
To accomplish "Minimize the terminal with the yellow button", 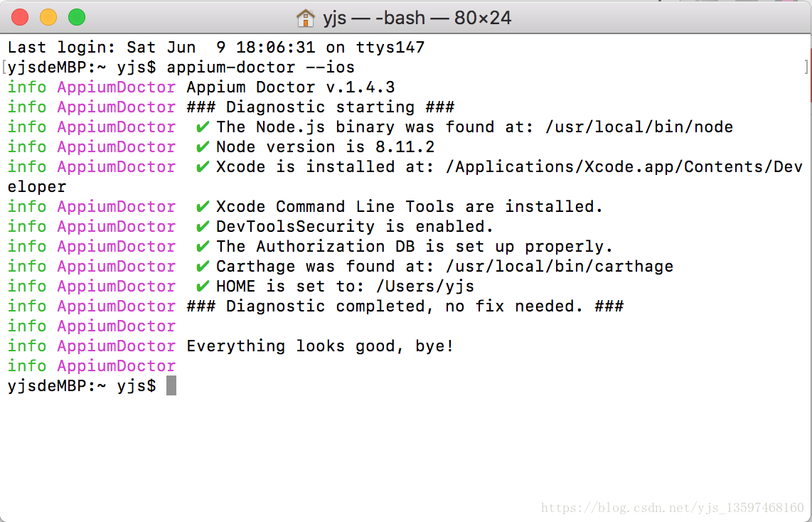I will click(x=48, y=17).
